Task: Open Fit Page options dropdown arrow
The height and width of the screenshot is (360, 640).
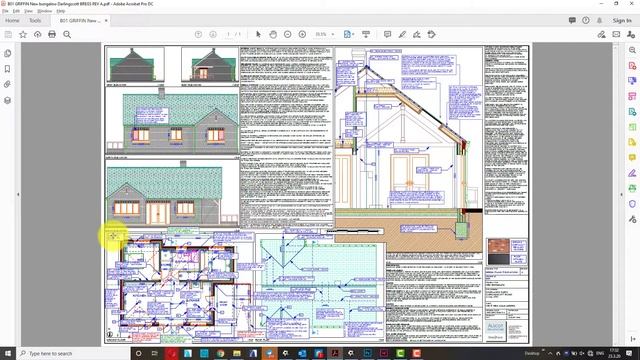Action: coord(353,35)
